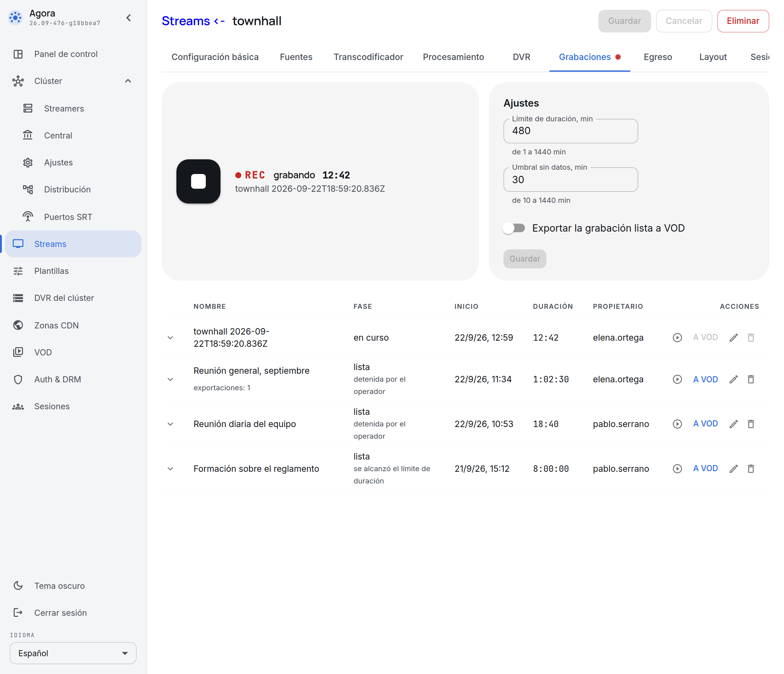Switch to the Configuración básica tab
Image resolution: width=784 pixels, height=674 pixels.
pyautogui.click(x=215, y=57)
